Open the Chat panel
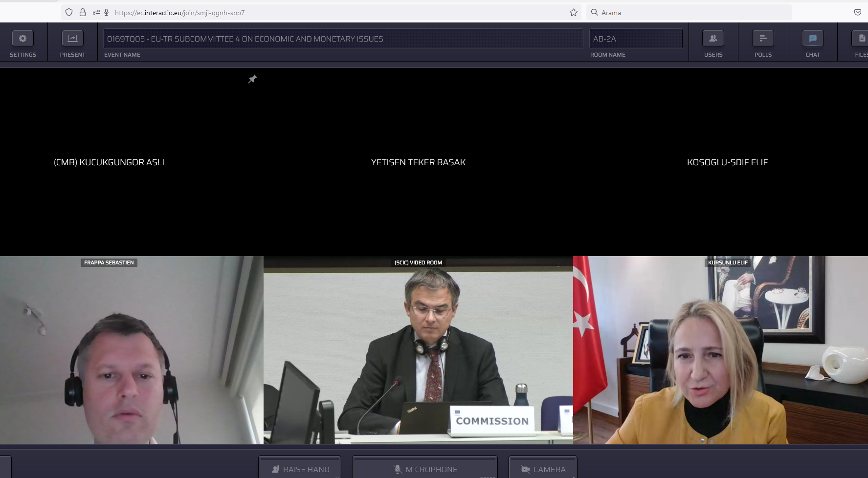Screen dimensions: 868x478 coord(813,39)
